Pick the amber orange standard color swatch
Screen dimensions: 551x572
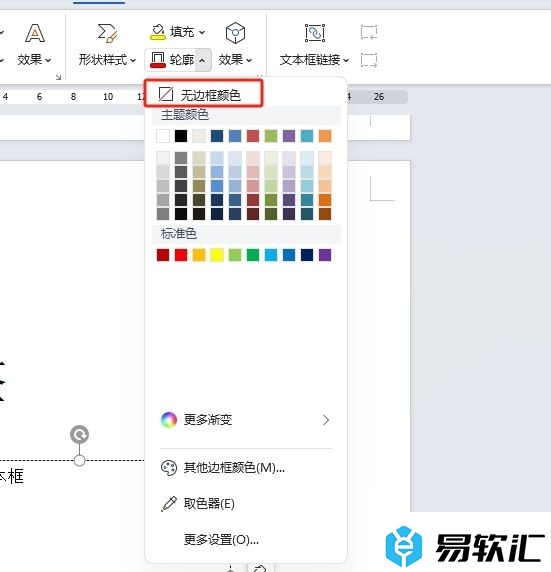(199, 255)
